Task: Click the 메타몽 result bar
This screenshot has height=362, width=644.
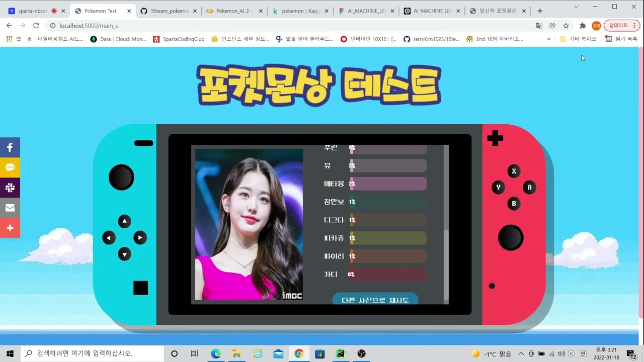Action: coord(388,184)
